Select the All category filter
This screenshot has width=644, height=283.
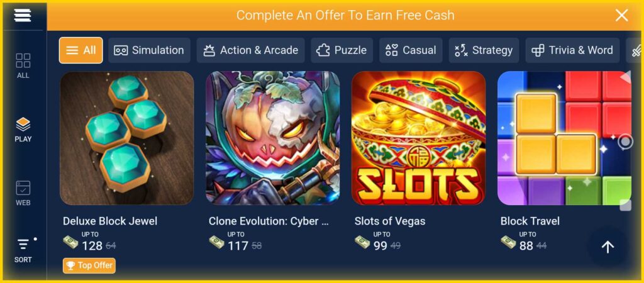point(81,50)
